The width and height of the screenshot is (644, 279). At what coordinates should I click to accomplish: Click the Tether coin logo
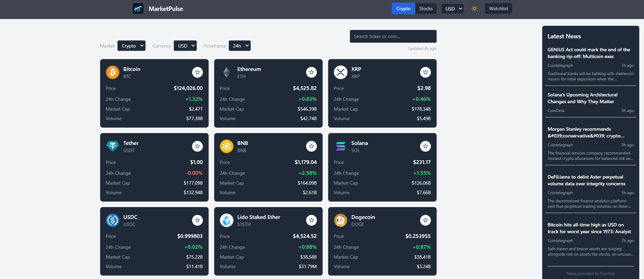[x=113, y=146]
